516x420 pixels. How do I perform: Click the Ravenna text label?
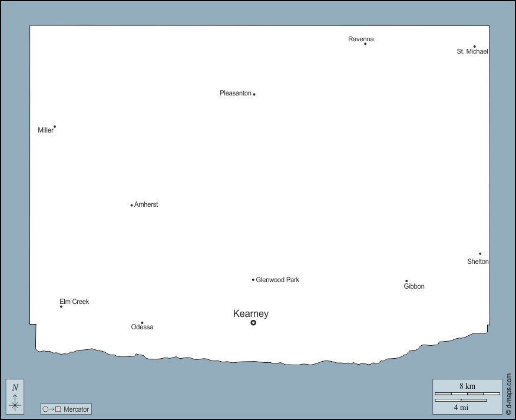pyautogui.click(x=360, y=39)
